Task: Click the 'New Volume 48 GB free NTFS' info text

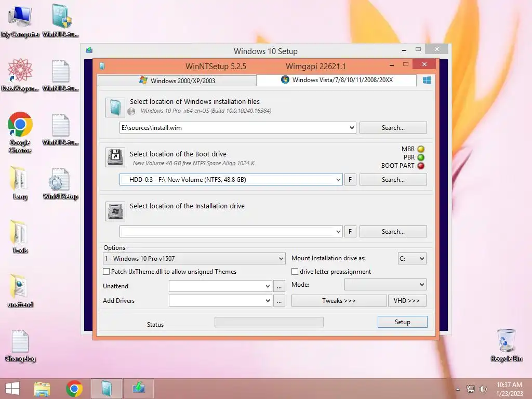Action: coord(194,163)
